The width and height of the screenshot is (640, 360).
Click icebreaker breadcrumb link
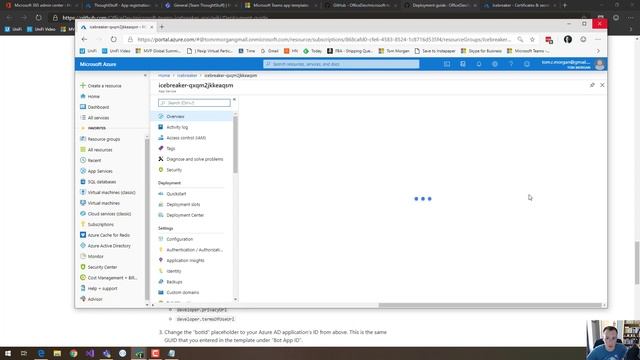[x=187, y=76]
